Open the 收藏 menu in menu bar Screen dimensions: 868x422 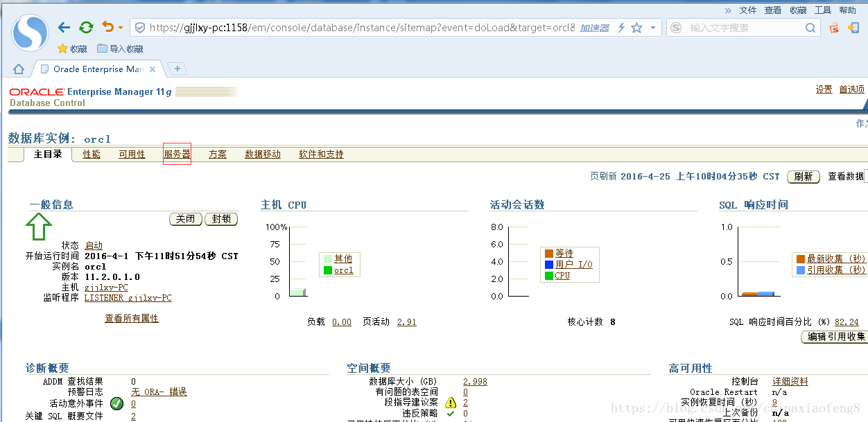tap(798, 10)
